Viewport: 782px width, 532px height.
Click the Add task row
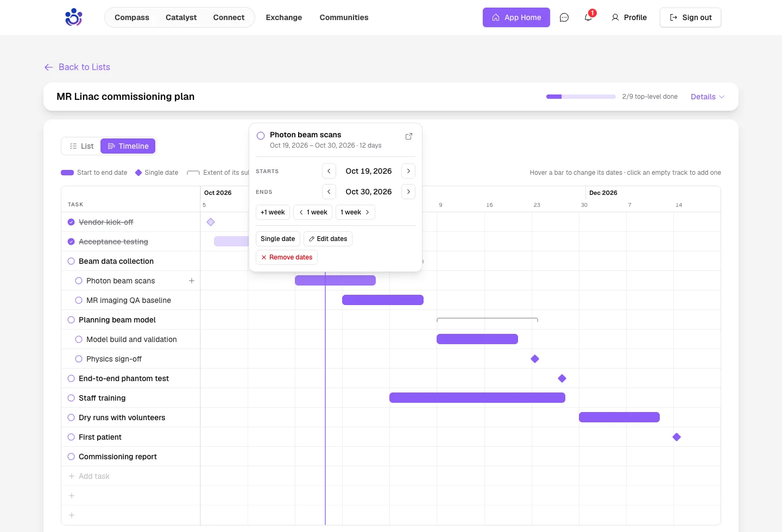pyautogui.click(x=131, y=476)
